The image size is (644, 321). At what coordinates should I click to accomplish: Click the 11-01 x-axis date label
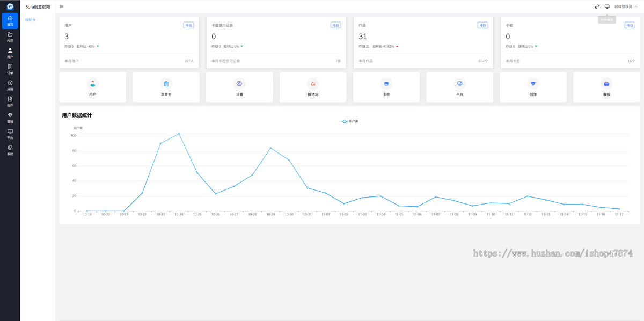(x=325, y=214)
